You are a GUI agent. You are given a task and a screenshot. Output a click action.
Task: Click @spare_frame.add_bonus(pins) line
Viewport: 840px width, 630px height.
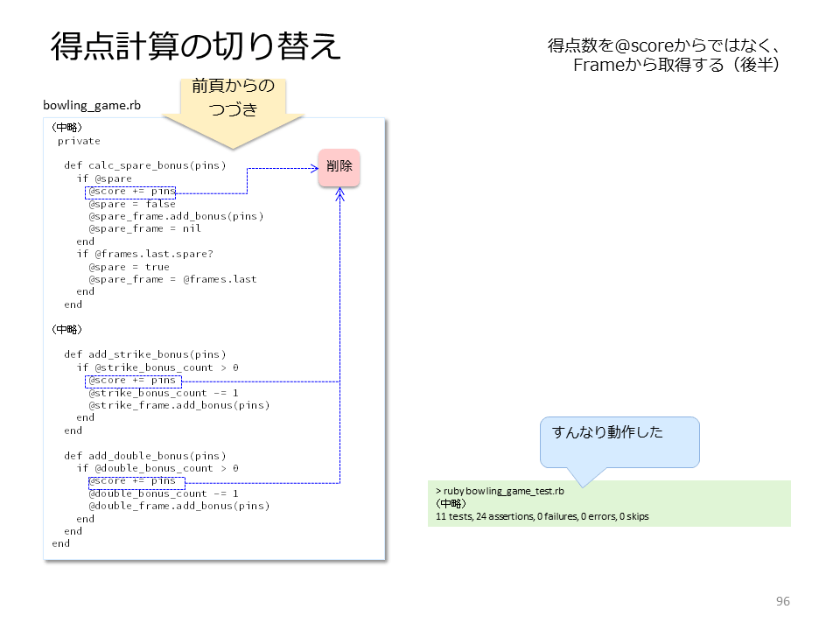click(176, 216)
